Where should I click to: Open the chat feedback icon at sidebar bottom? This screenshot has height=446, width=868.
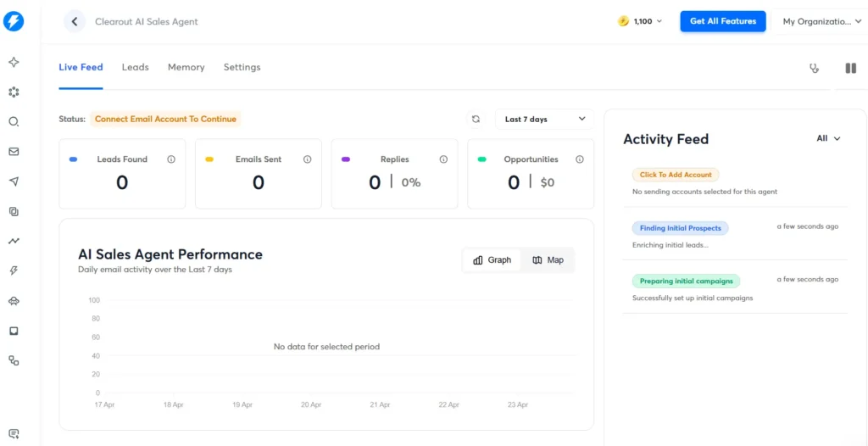pos(14,433)
